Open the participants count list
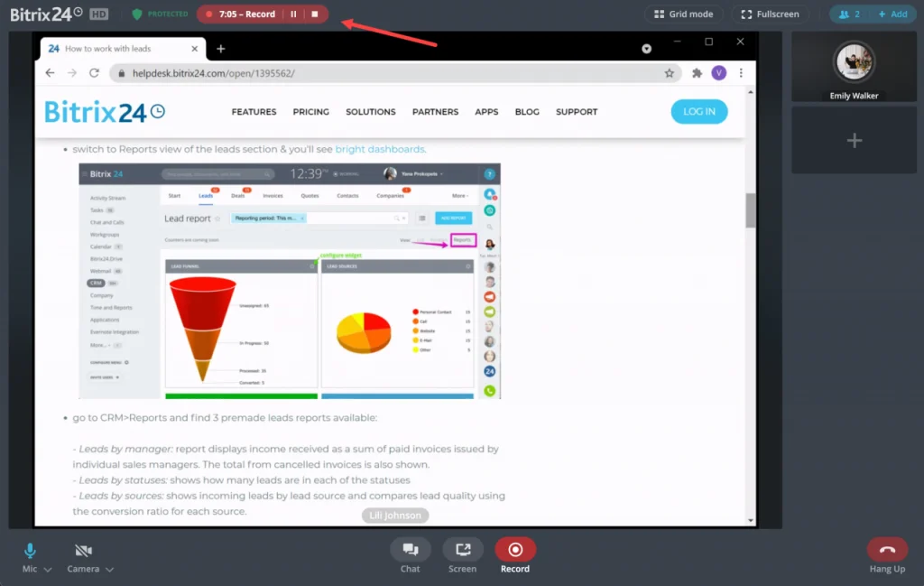The width and height of the screenshot is (924, 586). (x=849, y=14)
